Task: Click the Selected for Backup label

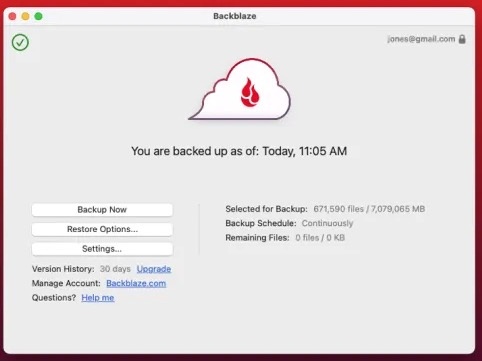Action: 266,209
